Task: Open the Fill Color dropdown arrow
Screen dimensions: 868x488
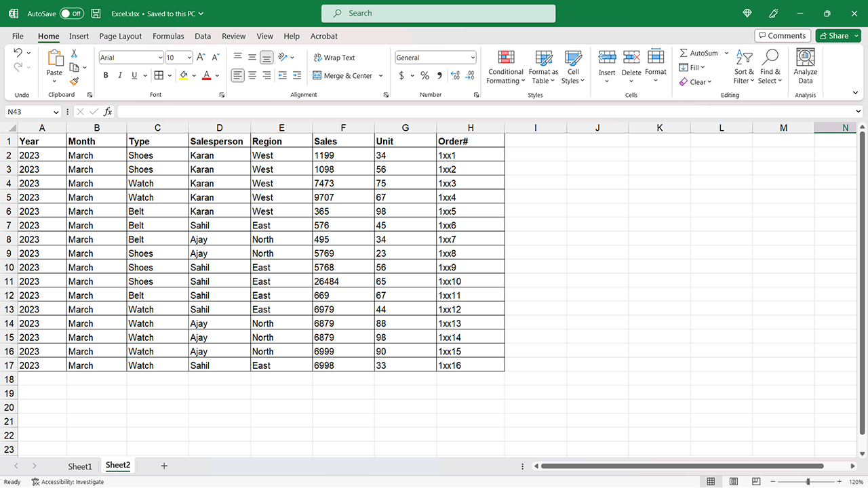Action: pos(193,75)
